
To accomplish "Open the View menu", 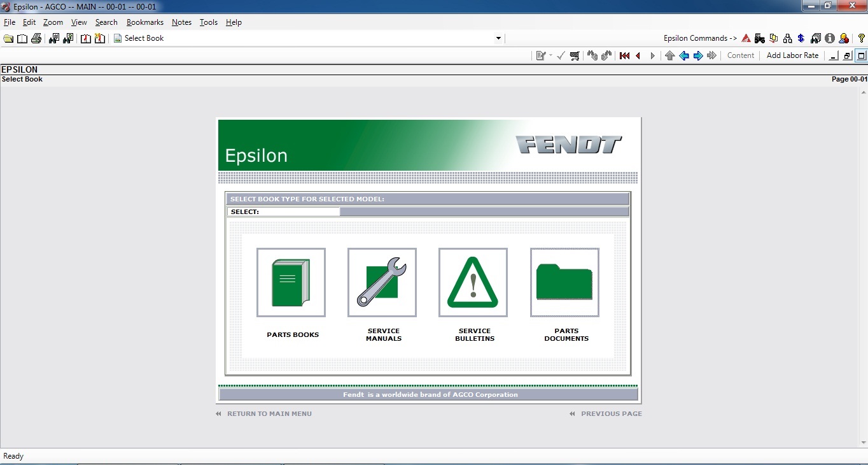I will [79, 22].
